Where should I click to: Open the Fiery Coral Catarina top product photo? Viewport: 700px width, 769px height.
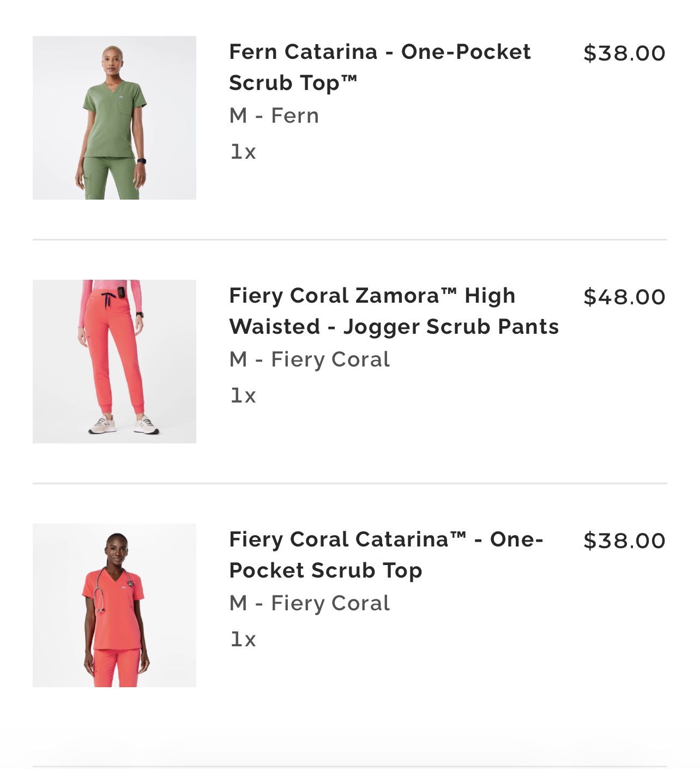[x=114, y=605]
